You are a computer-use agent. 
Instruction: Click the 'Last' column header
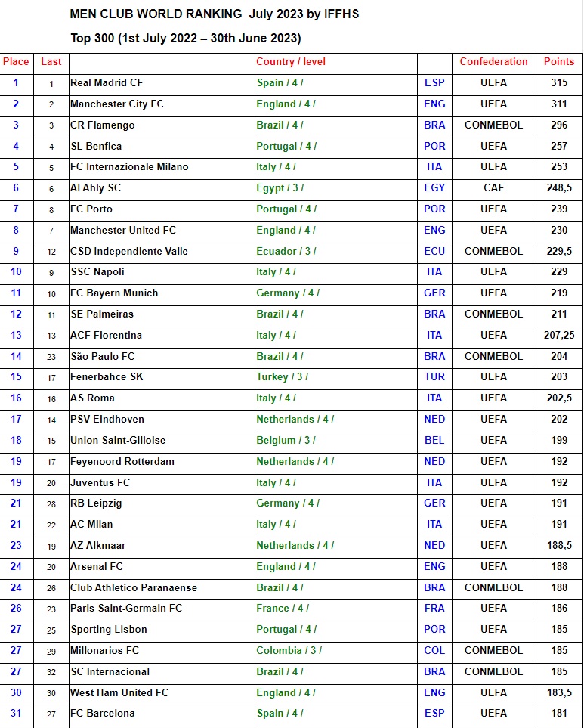[x=51, y=62]
